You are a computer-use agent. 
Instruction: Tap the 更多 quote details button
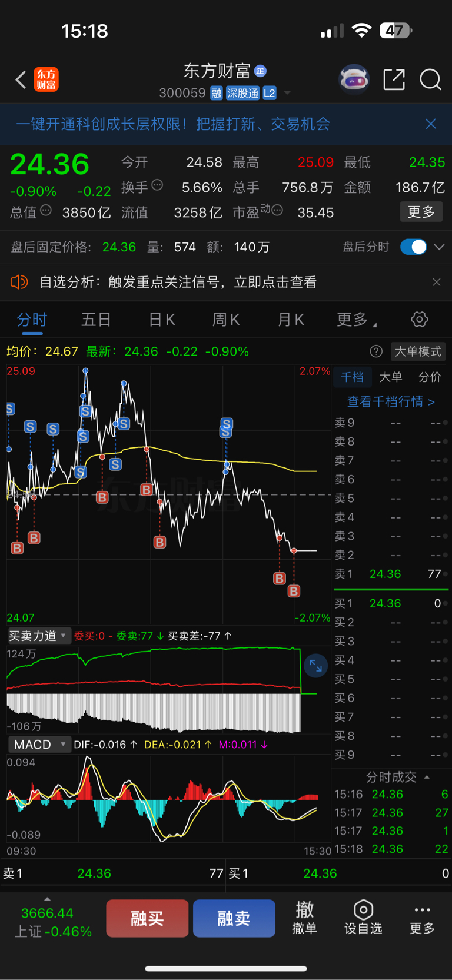click(421, 212)
